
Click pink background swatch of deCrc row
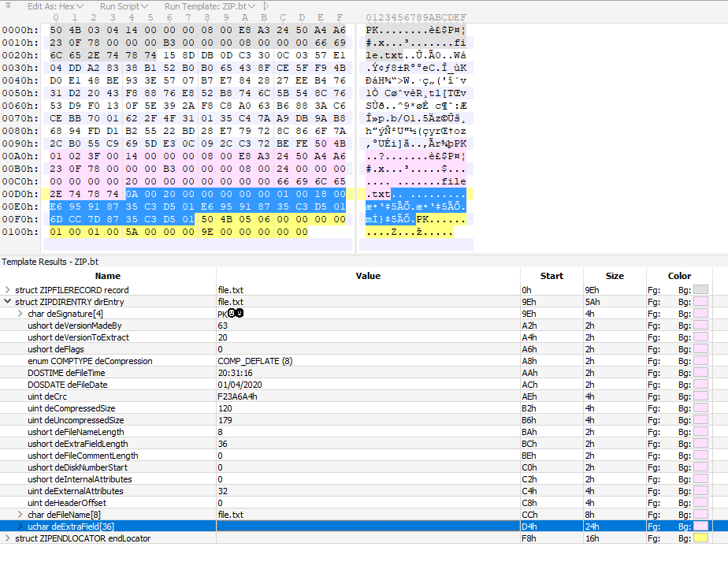pyautogui.click(x=700, y=396)
